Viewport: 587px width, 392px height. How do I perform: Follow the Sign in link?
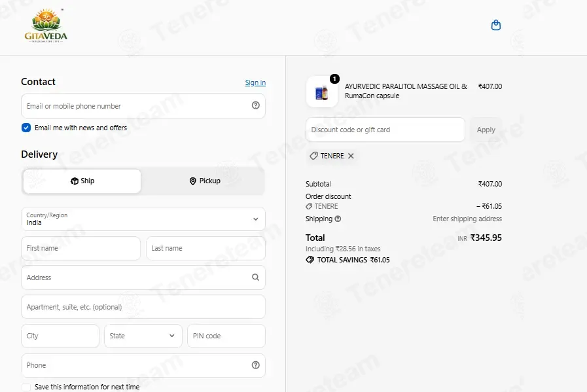click(x=255, y=82)
